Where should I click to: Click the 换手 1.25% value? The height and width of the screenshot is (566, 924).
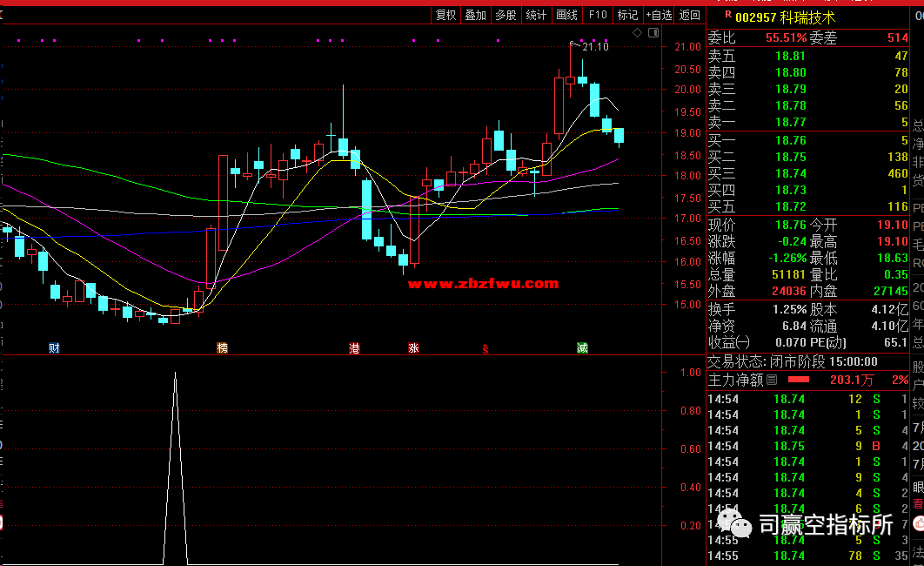click(790, 309)
